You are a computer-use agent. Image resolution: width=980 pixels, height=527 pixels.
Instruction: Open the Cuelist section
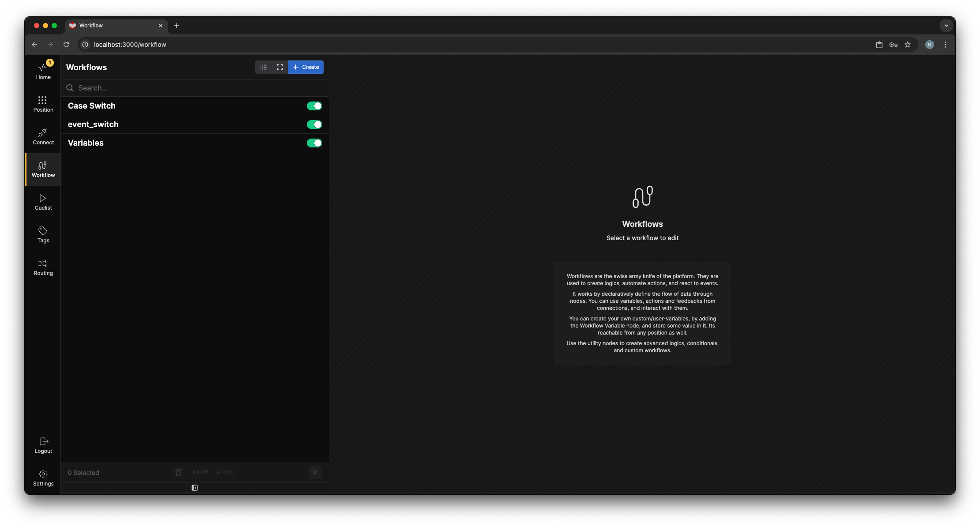43,202
